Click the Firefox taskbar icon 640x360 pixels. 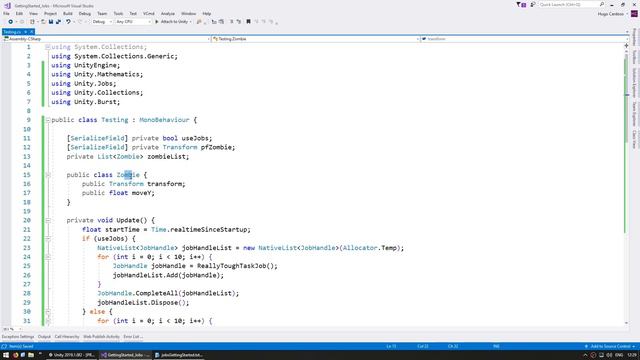[x=16, y=355]
